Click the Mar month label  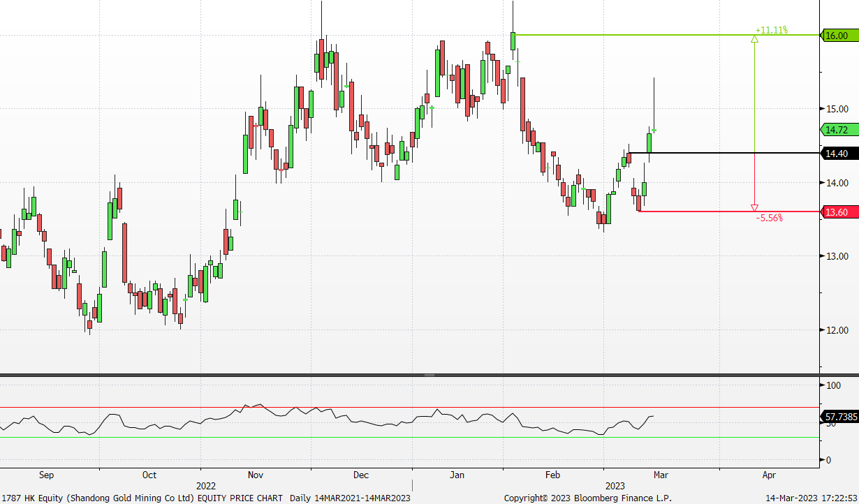[x=661, y=475]
